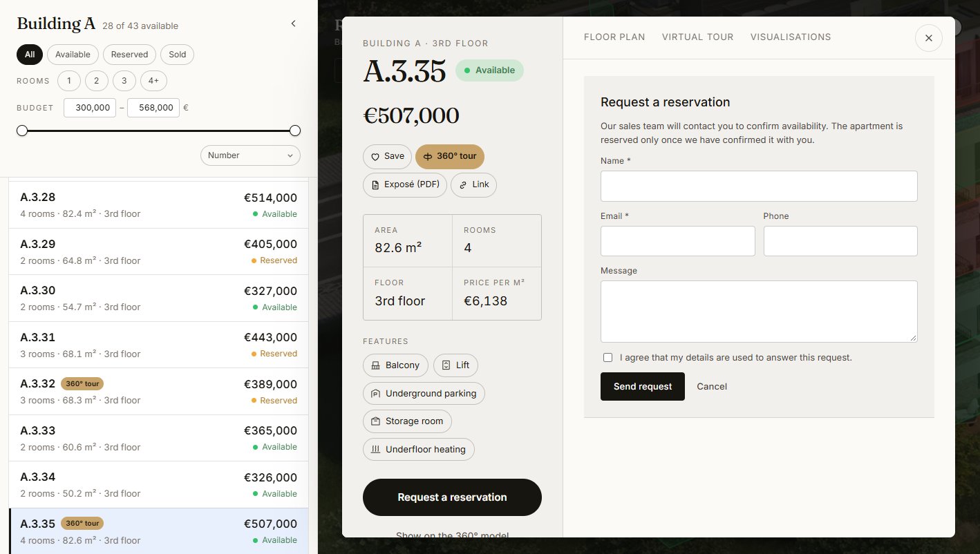Focus the Message text area
The image size is (980, 554).
pos(759,312)
